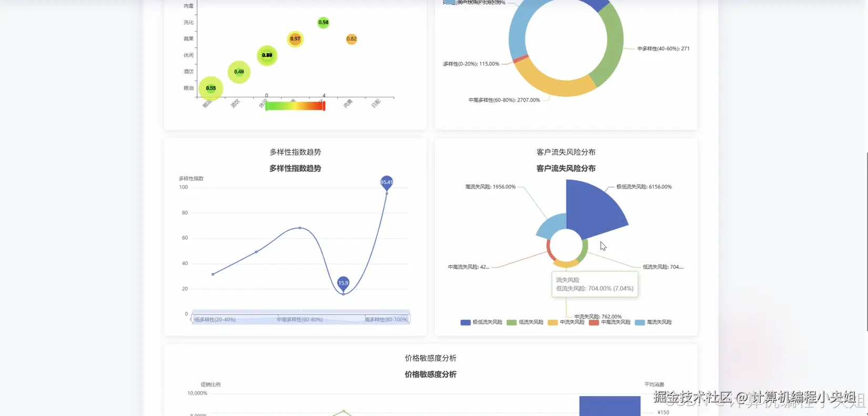
Task: Click the green-to-red gradient bar
Action: click(x=295, y=106)
